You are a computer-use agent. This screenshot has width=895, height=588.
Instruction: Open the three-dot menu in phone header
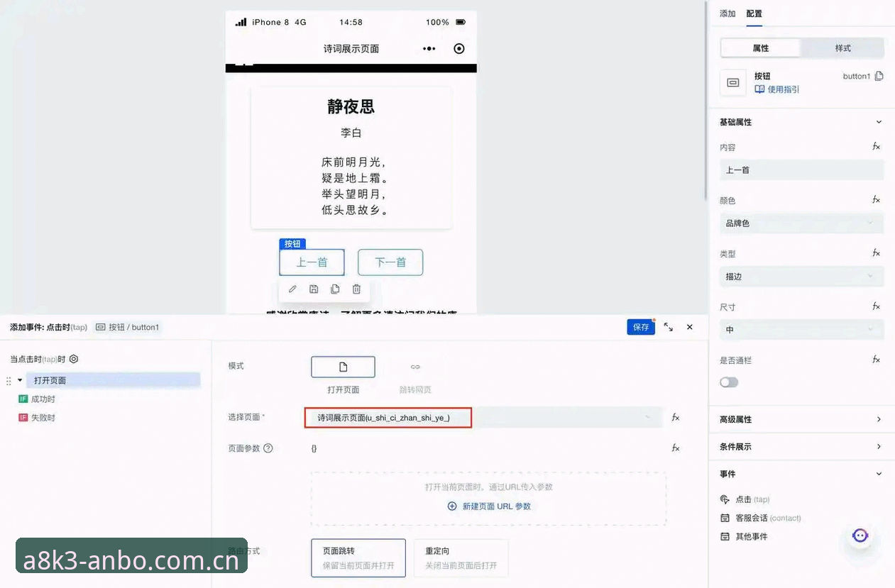pyautogui.click(x=429, y=48)
